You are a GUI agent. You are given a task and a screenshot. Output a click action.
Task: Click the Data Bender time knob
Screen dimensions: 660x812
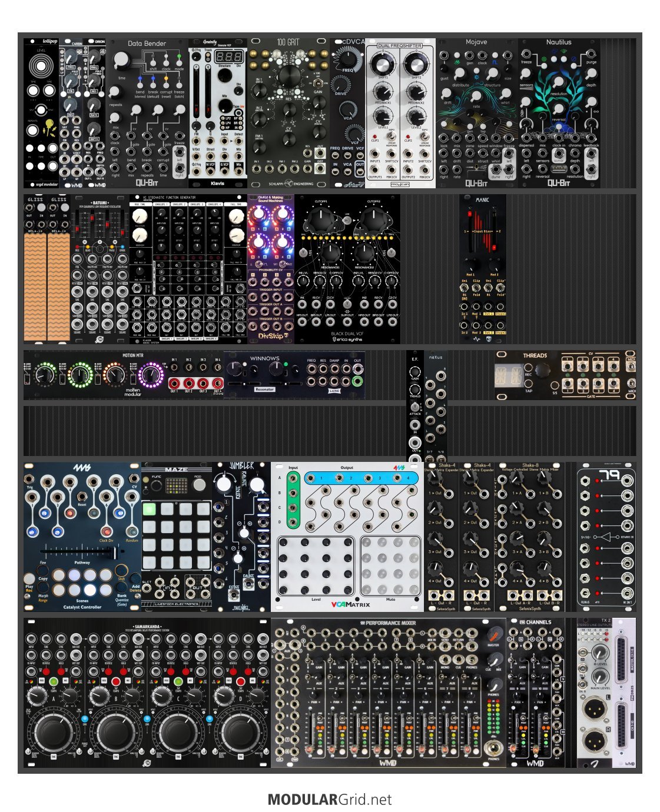pyautogui.click(x=121, y=60)
